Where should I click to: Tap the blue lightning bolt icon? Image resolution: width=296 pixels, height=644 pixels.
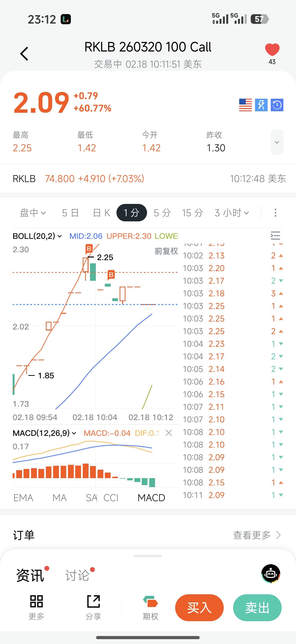coord(261,105)
